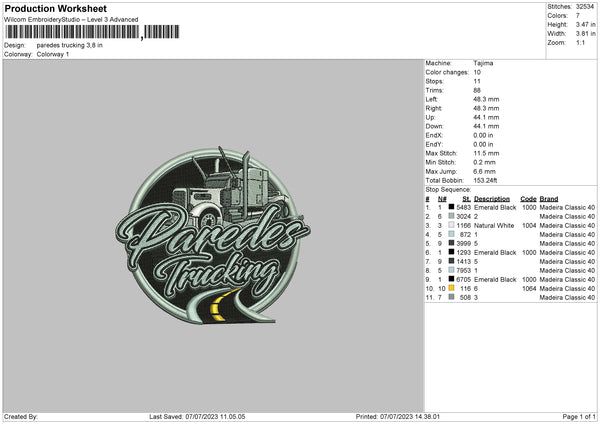Click the "Code" column header
Image resolution: width=600 pixels, height=424 pixels.
coord(528,199)
